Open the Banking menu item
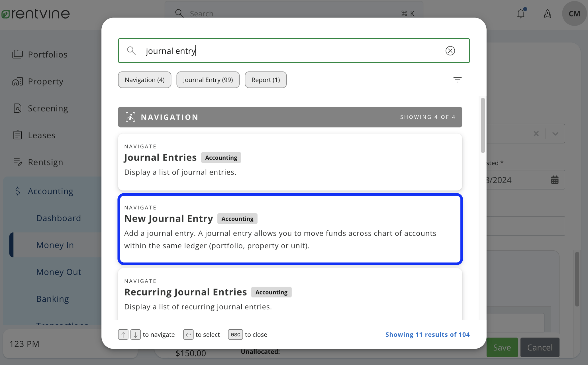Screen dimensions: 588x365 (x=52, y=299)
